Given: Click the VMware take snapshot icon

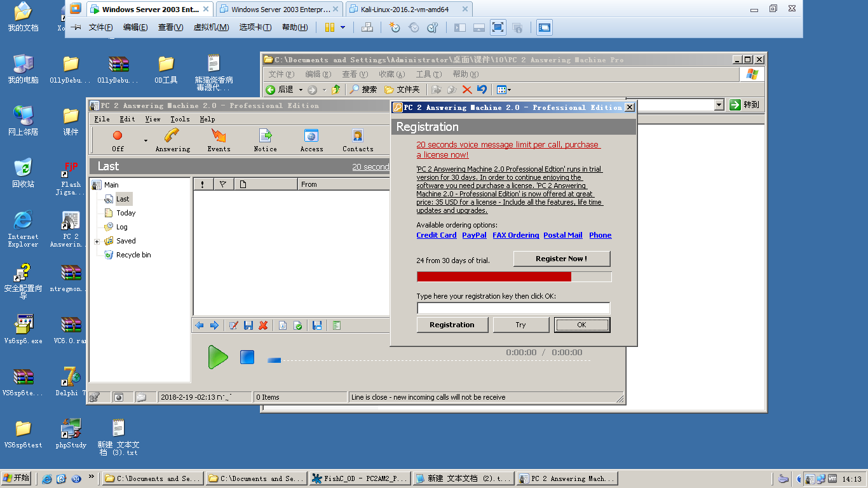Looking at the screenshot, I should pyautogui.click(x=395, y=27).
